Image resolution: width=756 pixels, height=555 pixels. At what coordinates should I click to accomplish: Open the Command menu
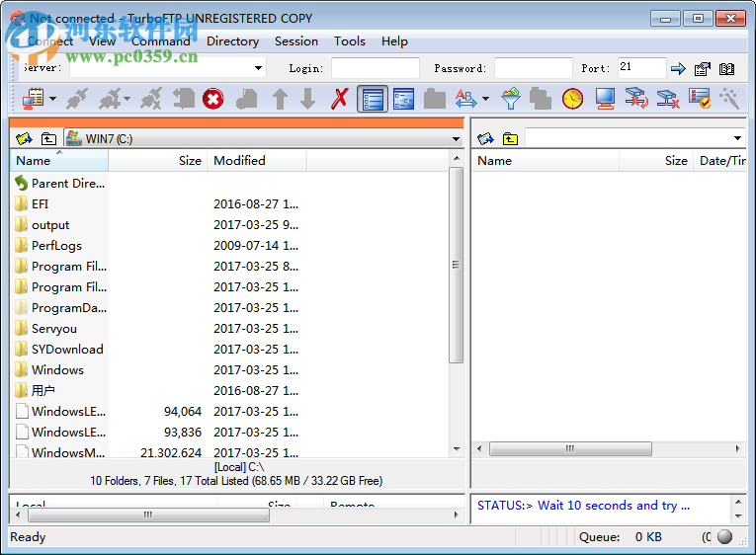(161, 41)
